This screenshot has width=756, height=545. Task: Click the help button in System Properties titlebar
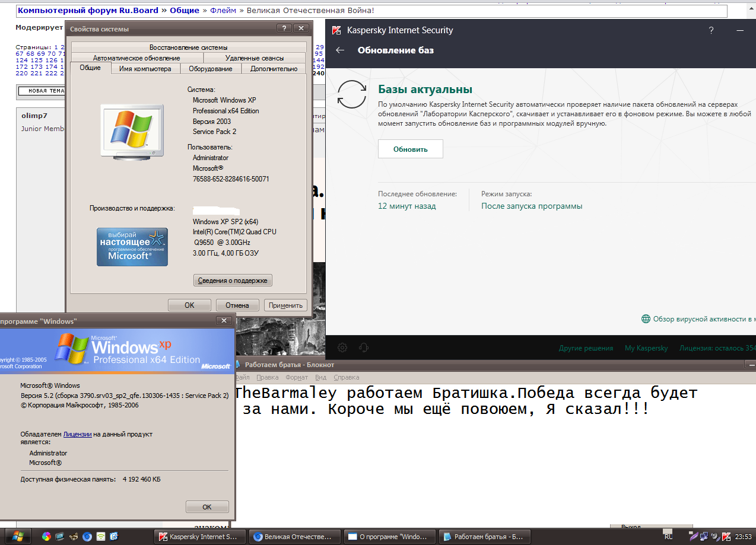point(284,28)
